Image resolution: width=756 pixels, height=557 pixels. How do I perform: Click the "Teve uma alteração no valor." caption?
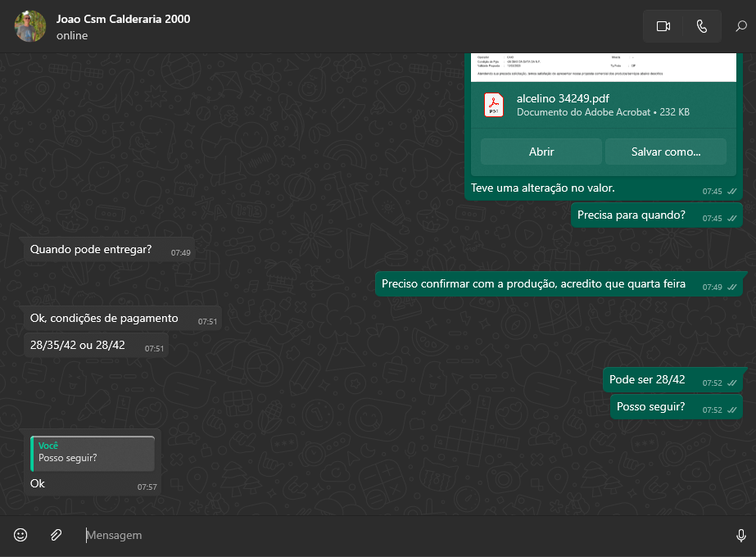pyautogui.click(x=542, y=188)
